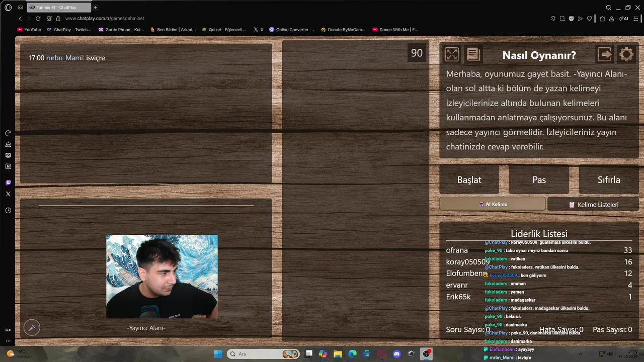
Task: Click Erik65k in leaderboard
Action: click(x=458, y=297)
